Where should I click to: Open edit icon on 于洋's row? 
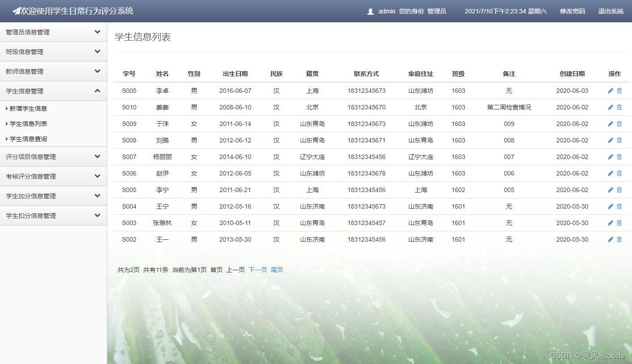point(610,124)
